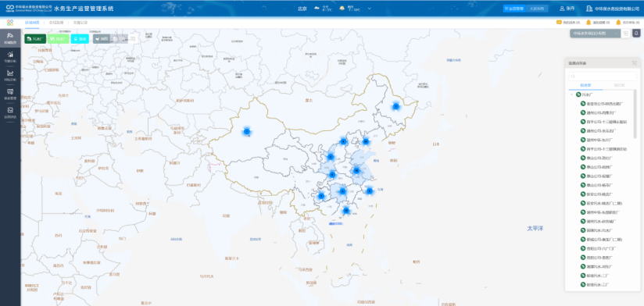Click the 北京 city label
The width and height of the screenshot is (644, 306).
[x=302, y=9]
